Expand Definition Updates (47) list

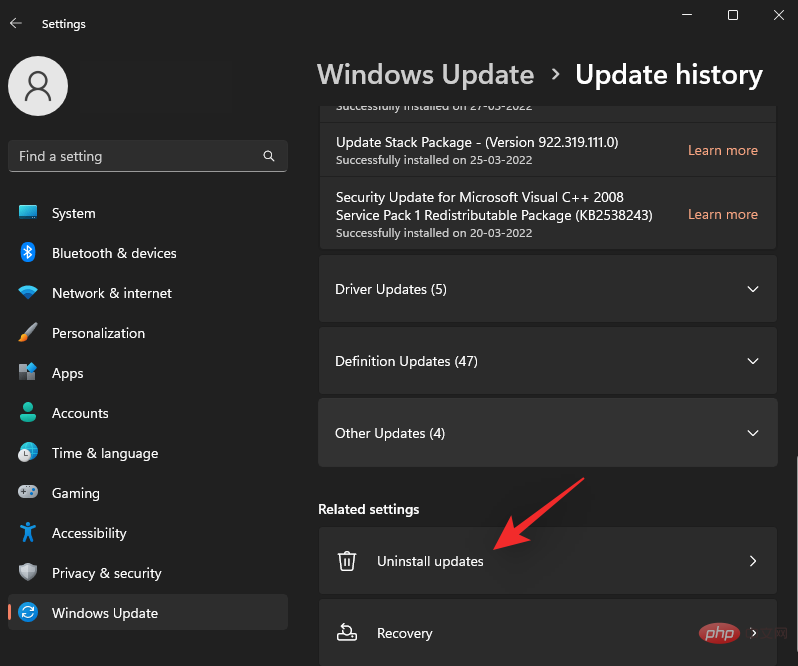[547, 361]
